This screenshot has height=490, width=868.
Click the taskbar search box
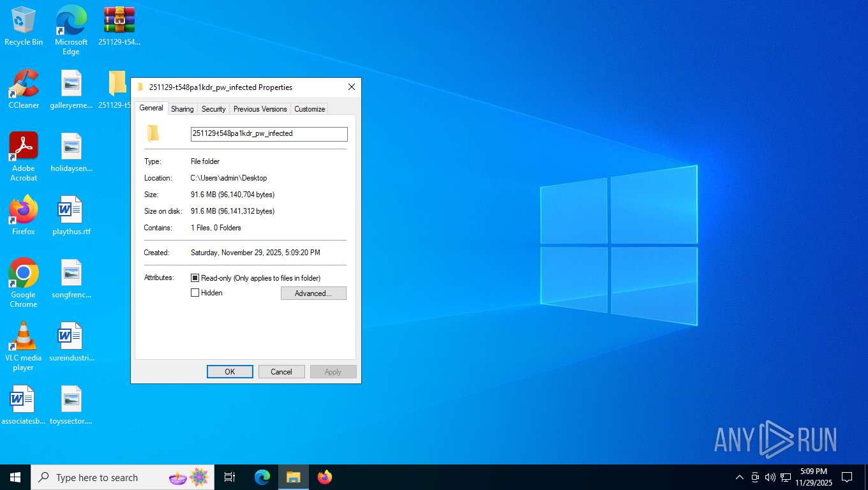tap(123, 477)
